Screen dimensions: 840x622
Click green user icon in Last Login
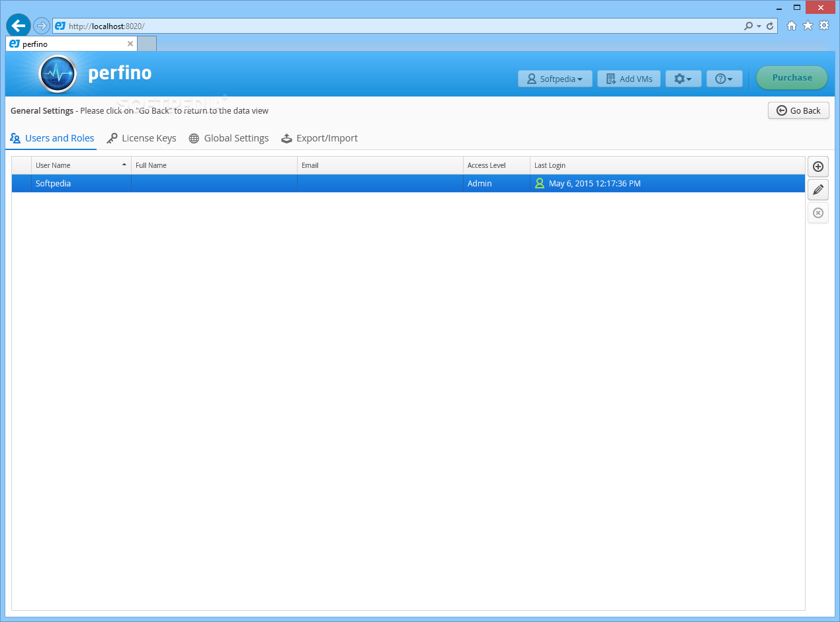tap(540, 184)
